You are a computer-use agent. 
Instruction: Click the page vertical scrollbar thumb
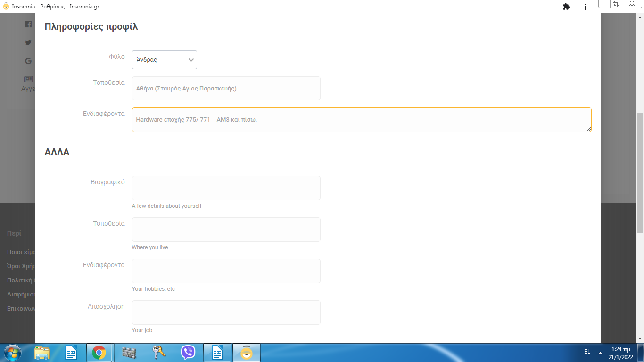pos(640,173)
